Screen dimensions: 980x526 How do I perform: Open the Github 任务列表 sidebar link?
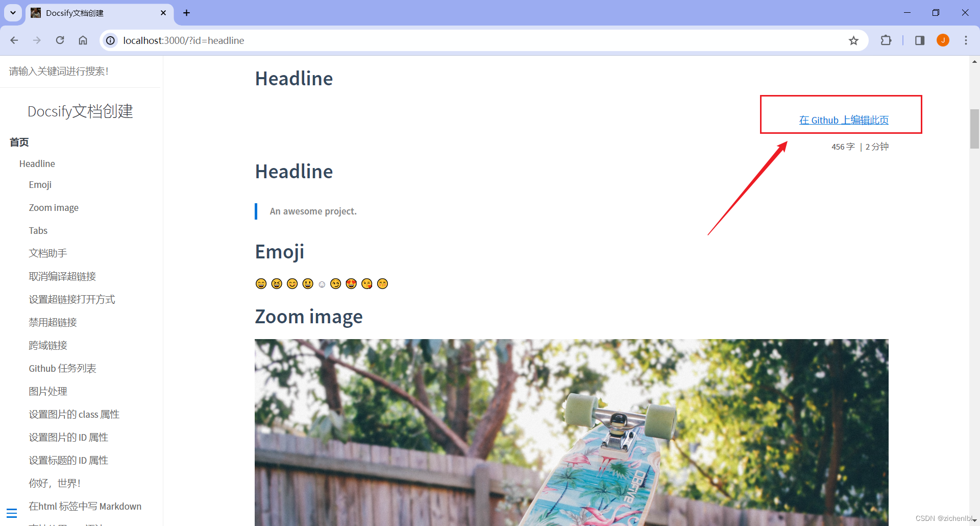click(62, 369)
